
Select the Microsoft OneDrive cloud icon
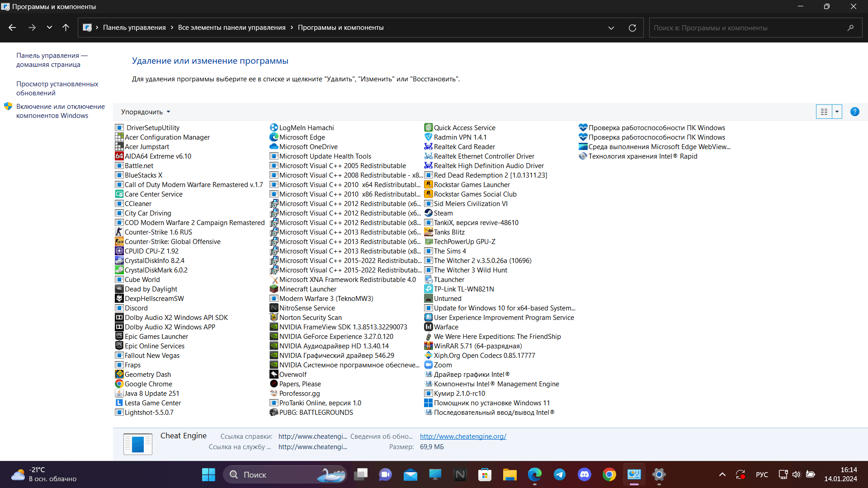(274, 147)
